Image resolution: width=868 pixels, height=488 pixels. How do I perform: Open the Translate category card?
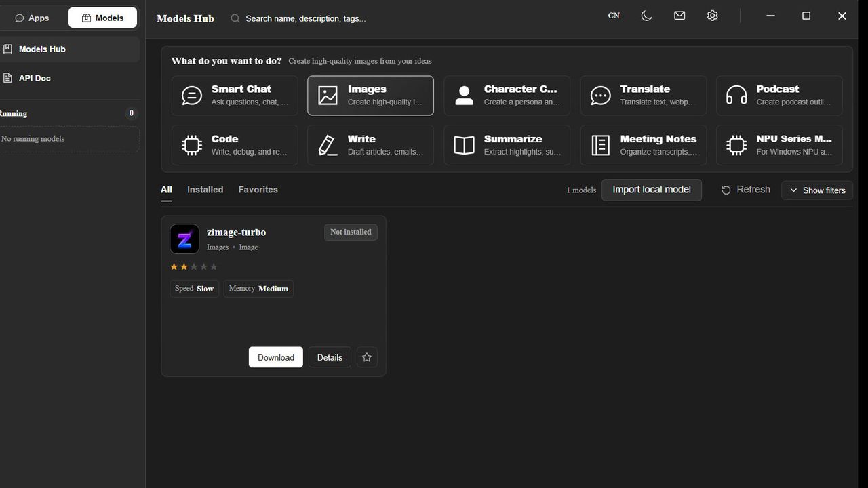coord(643,96)
